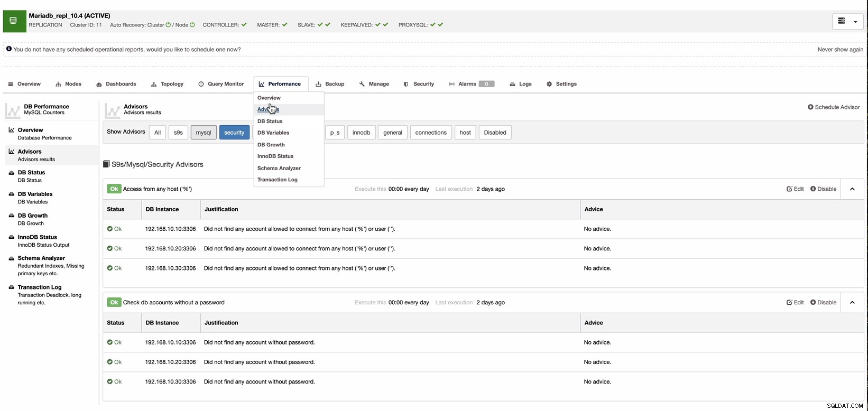Viewport: 868px width, 411px height.
Task: Open the Dashboards tab
Action: (x=116, y=84)
